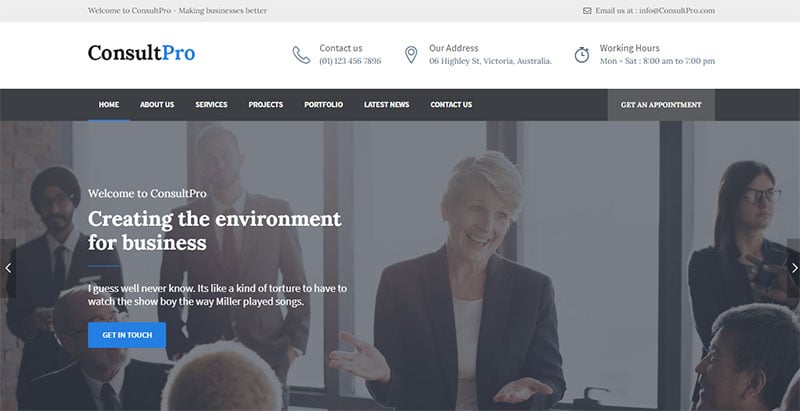This screenshot has height=411, width=800.
Task: Click the blue Get in Touch button
Action: (127, 335)
